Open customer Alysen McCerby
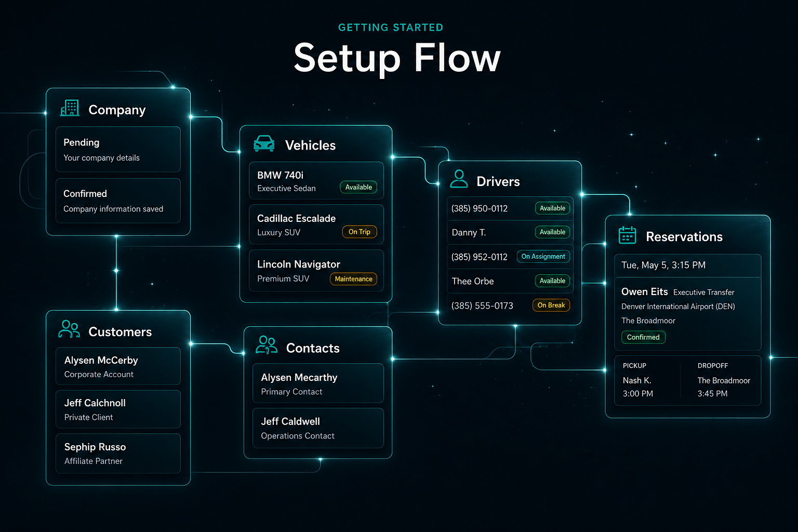Viewport: 798px width, 532px height. pyautogui.click(x=118, y=366)
